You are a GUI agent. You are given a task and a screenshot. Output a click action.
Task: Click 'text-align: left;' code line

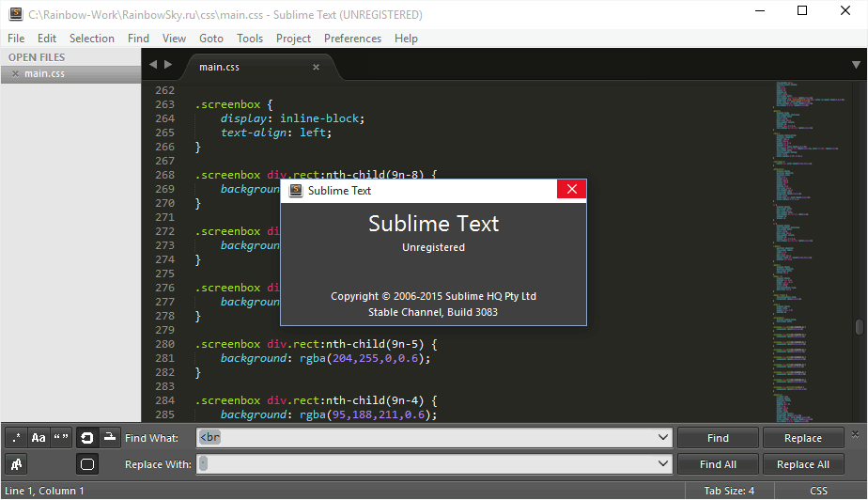click(x=275, y=133)
